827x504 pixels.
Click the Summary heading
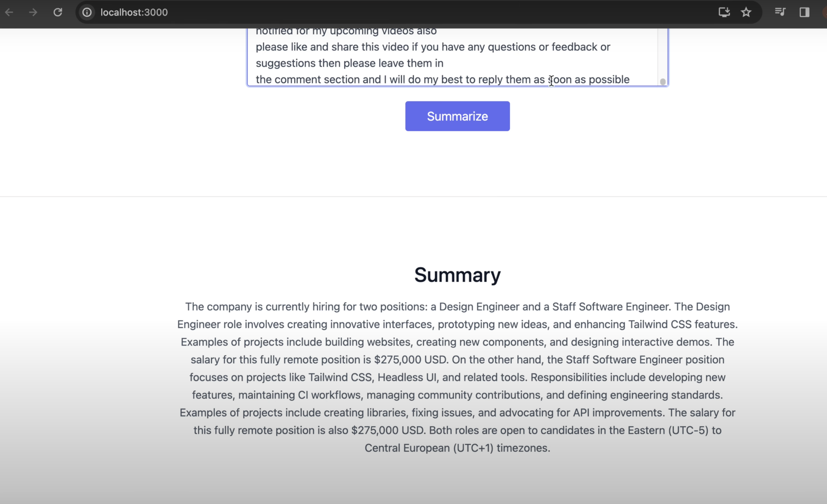457,275
